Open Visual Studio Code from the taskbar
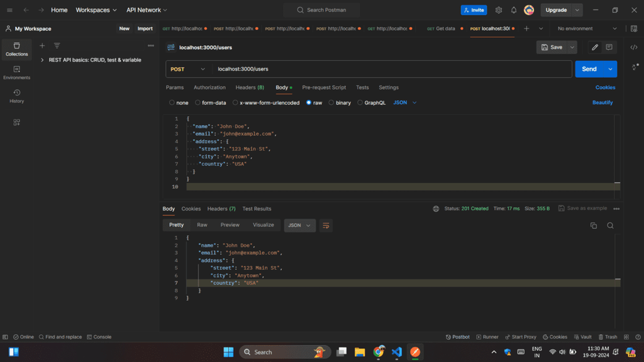The height and width of the screenshot is (362, 644). pos(397,352)
